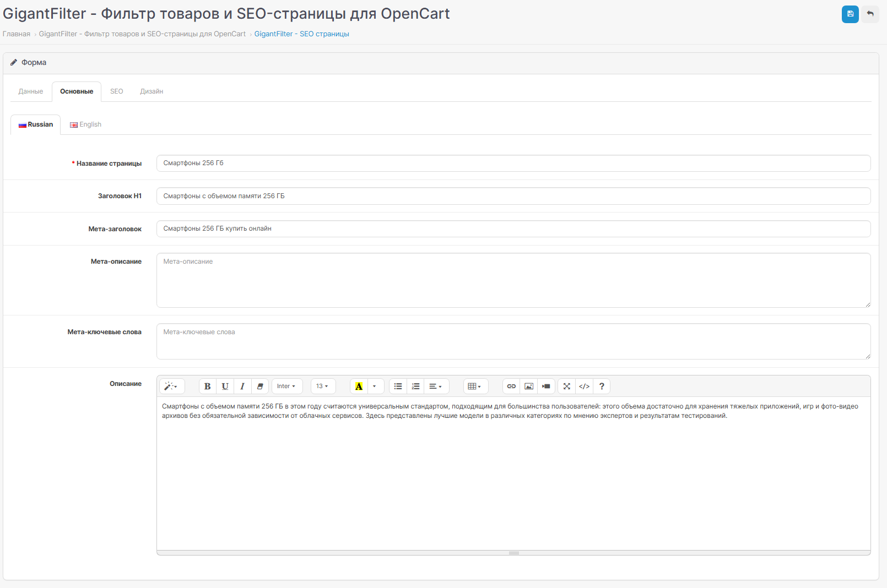Screen dimensions: 887x588
Task: Select the Основные tab
Action: (77, 91)
